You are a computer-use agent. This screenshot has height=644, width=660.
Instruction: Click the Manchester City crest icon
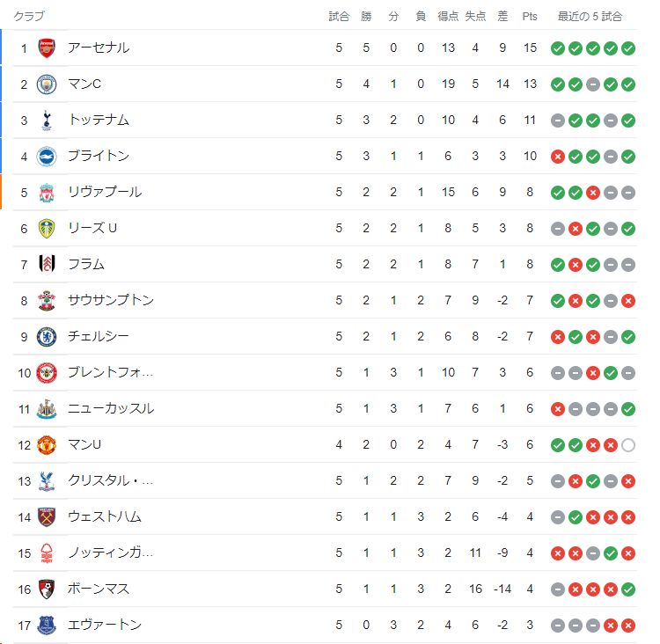(x=47, y=84)
